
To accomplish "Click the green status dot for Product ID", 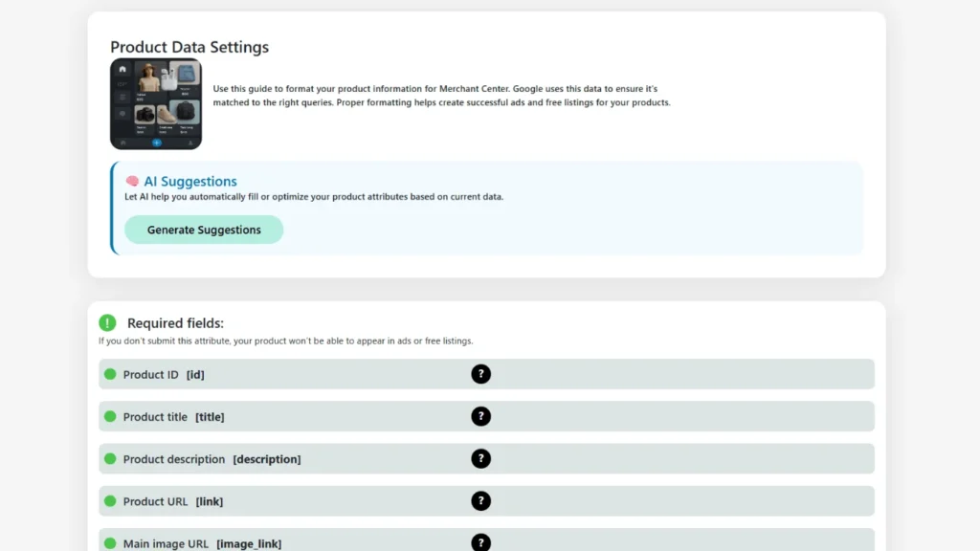I will point(110,374).
